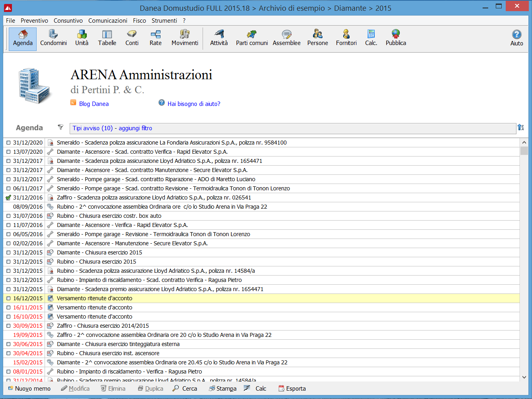The height and width of the screenshot is (399, 532).
Task: Click scroll down arrow of agenda list
Action: point(524,377)
